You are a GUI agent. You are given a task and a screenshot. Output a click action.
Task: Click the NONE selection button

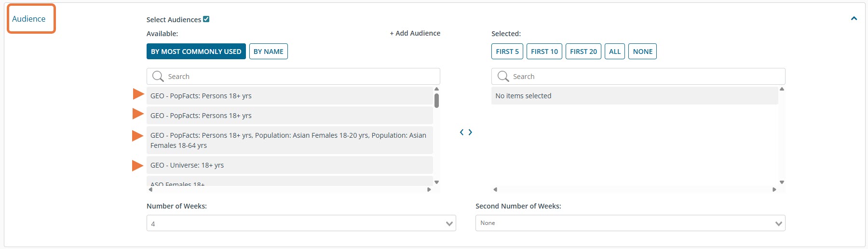(x=642, y=52)
